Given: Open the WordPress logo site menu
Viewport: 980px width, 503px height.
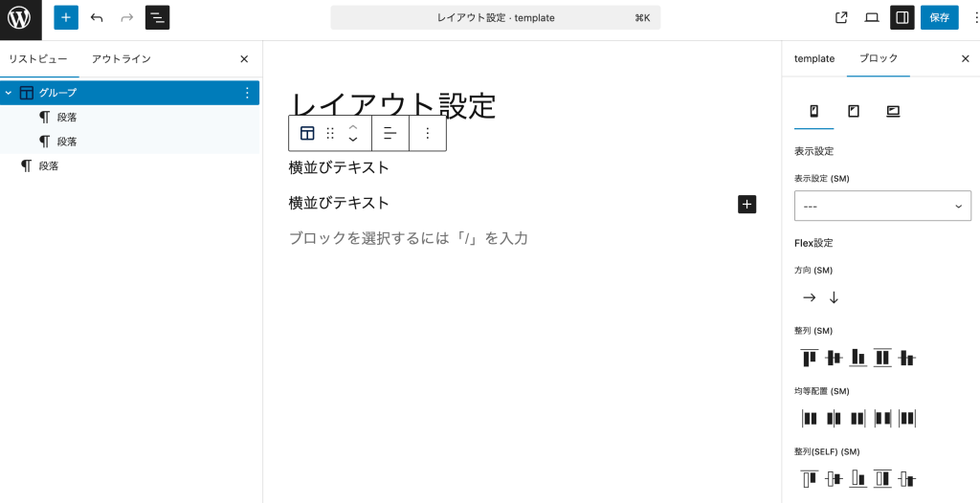Looking at the screenshot, I should (x=20, y=18).
